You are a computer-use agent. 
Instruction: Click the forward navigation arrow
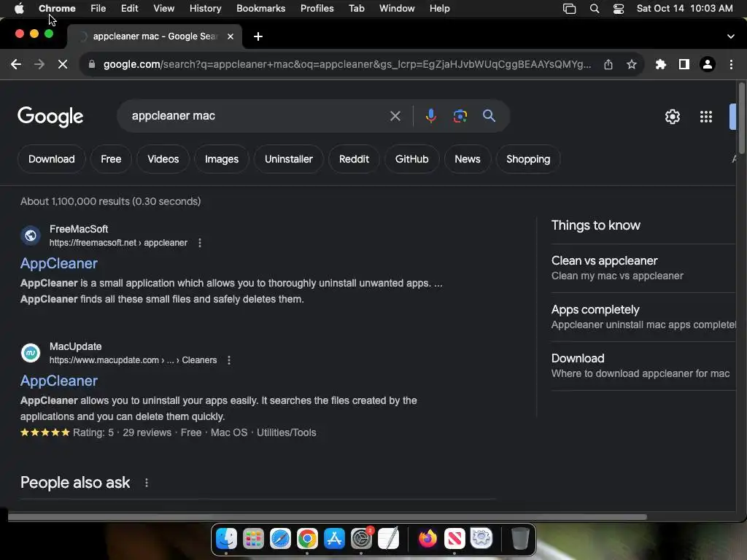click(x=39, y=64)
